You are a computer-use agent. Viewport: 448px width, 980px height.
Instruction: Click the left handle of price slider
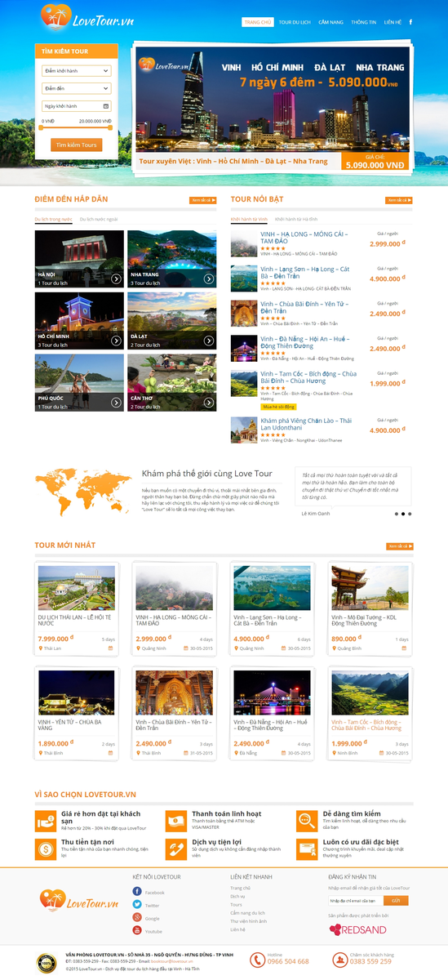[42, 127]
